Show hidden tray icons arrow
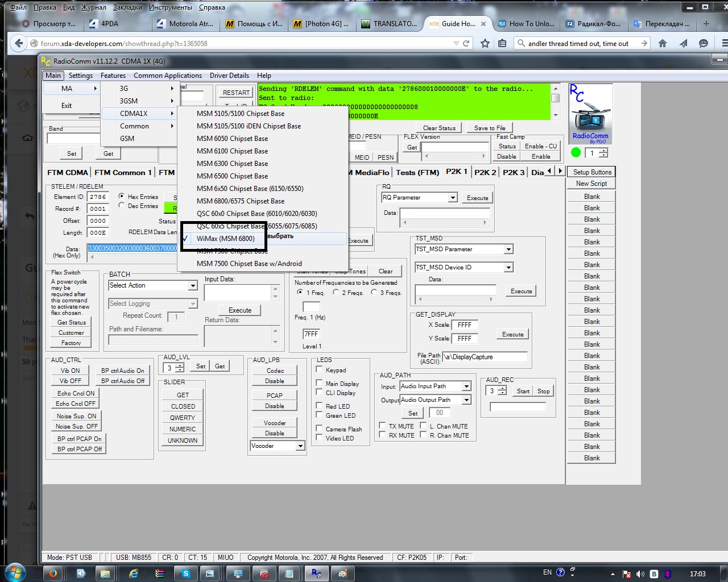 (x=613, y=574)
